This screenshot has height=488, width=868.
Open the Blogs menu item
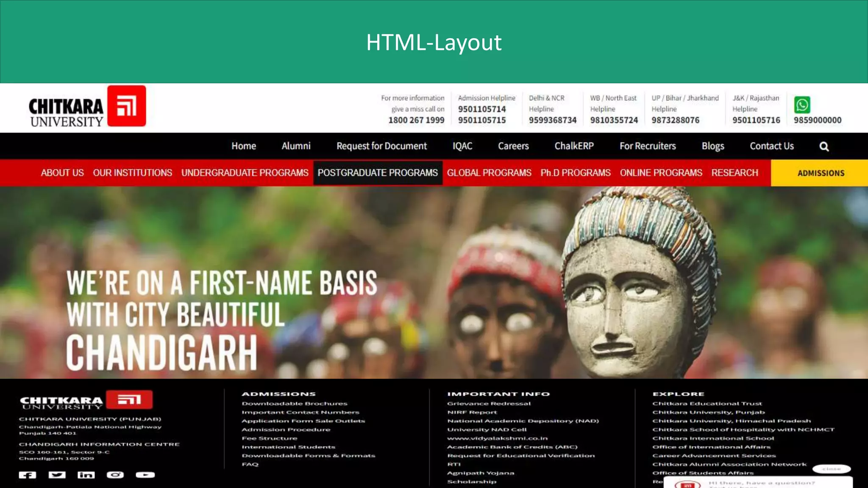click(x=713, y=146)
